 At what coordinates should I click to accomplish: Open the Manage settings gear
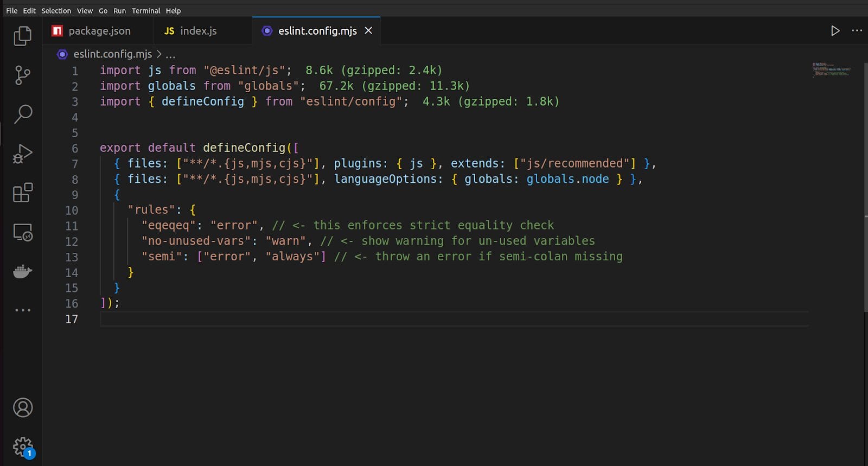22,447
